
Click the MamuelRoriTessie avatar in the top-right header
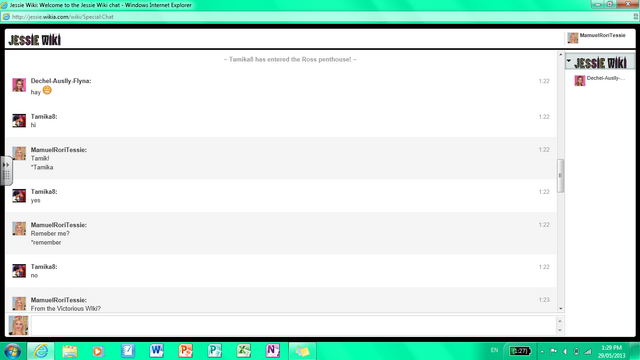coord(573,38)
